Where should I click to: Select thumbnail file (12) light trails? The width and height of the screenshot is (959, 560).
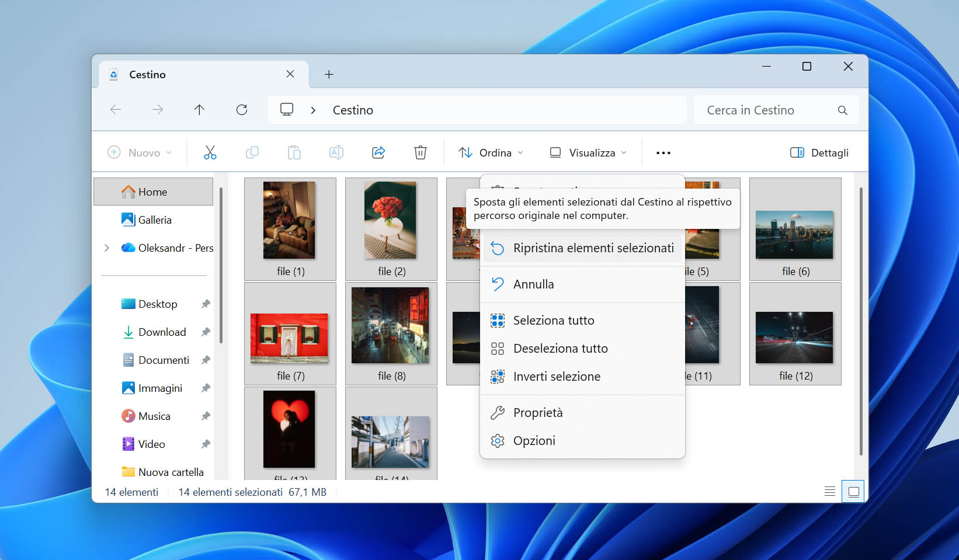(795, 333)
